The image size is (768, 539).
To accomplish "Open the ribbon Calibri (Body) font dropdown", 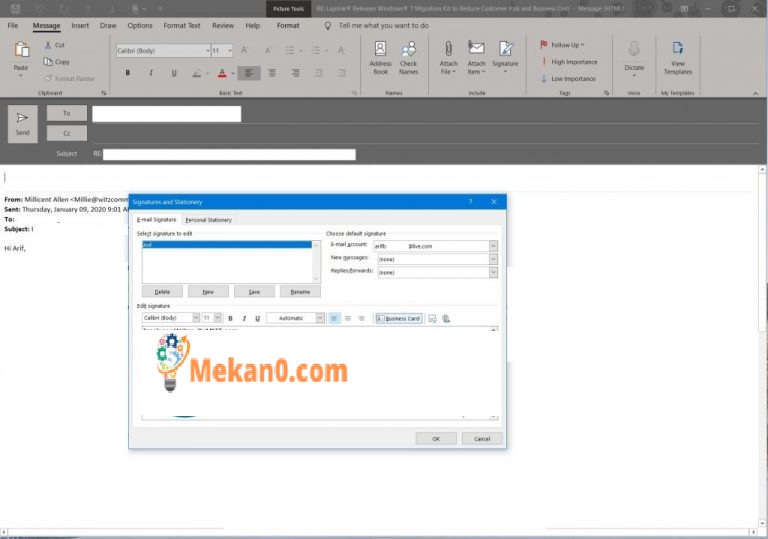I will coord(208,50).
